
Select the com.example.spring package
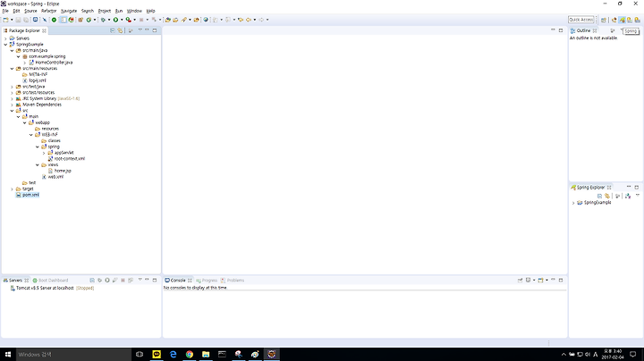47,56
